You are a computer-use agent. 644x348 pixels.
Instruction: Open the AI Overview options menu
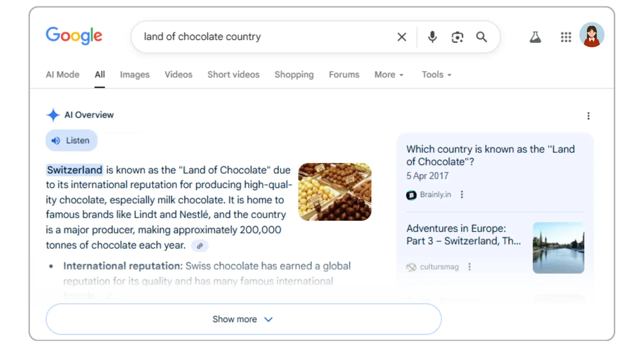[x=588, y=116]
